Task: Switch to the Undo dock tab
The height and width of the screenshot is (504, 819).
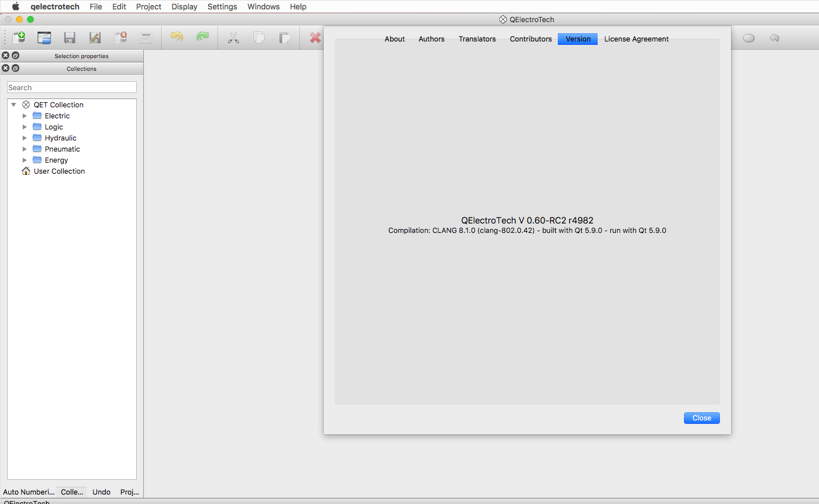Action: click(x=101, y=492)
